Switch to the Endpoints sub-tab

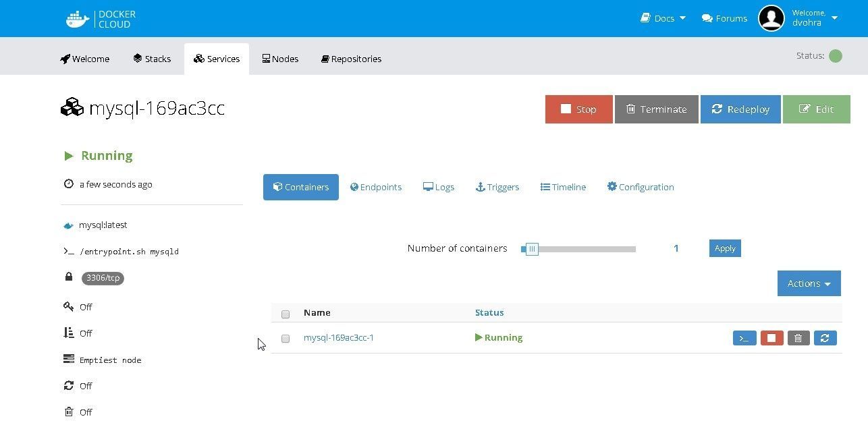[376, 187]
